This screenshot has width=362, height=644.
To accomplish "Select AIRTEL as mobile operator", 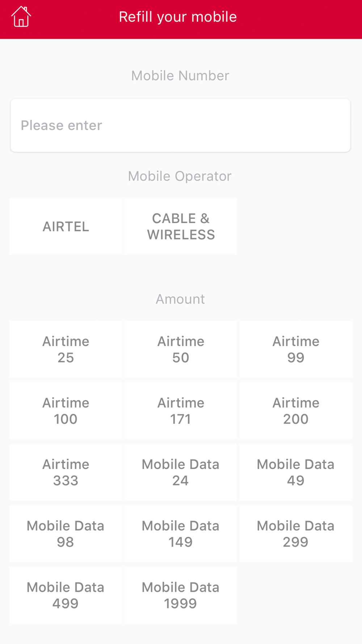I will (66, 226).
